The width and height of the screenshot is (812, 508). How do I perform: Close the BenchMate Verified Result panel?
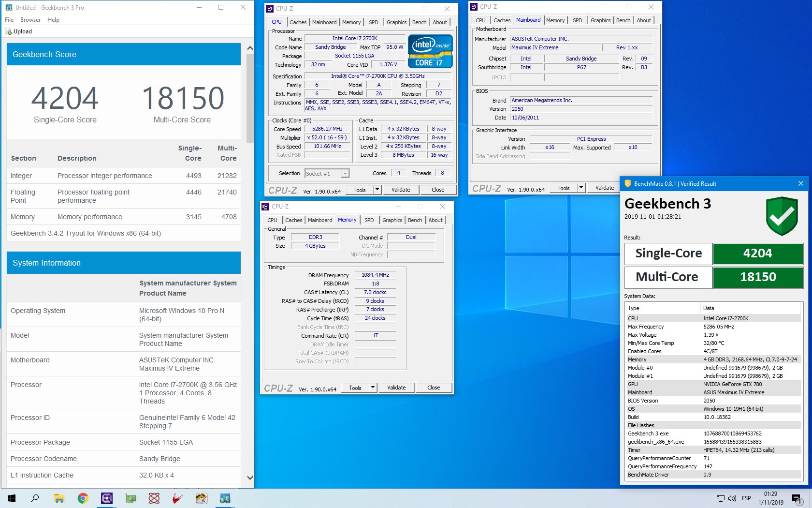[x=801, y=183]
